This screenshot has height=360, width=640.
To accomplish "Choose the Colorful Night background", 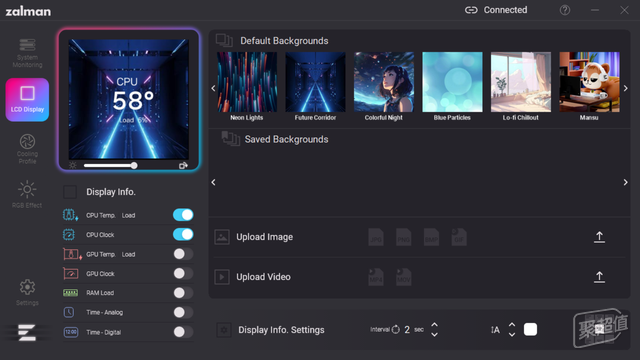I will [384, 82].
